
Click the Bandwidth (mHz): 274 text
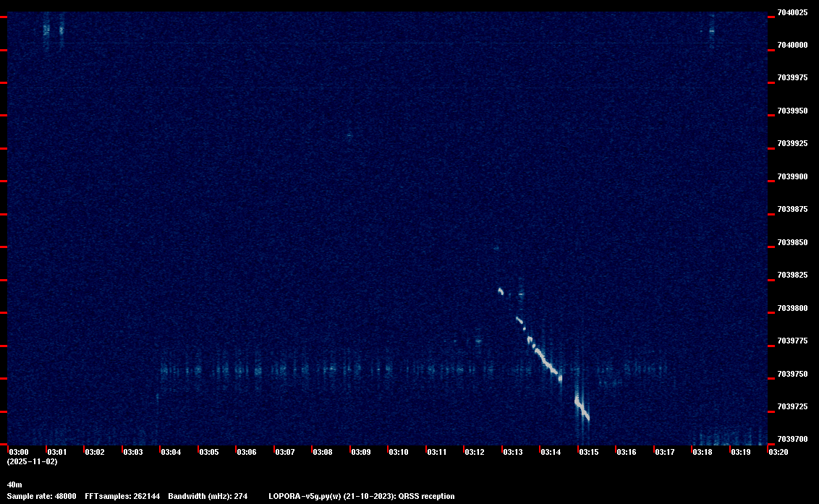[x=208, y=496]
